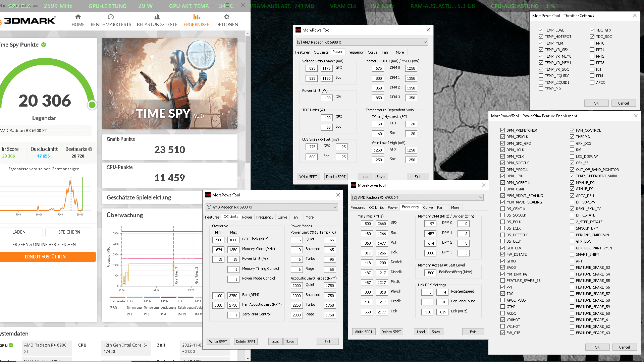Click GFX Clock max field showing 4000

click(233, 240)
